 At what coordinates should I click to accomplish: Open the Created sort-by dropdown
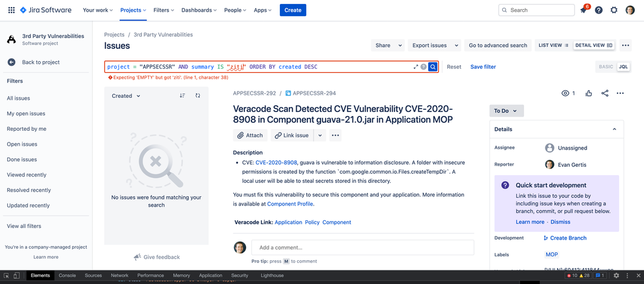click(x=126, y=95)
